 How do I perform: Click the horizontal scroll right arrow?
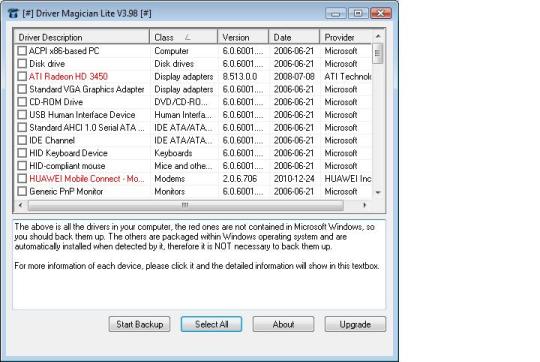point(365,205)
